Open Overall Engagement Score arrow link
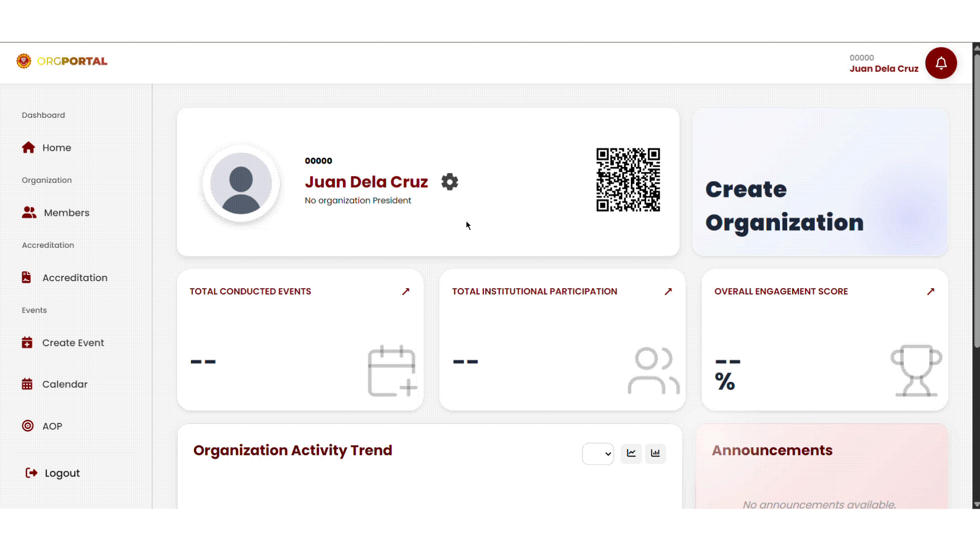Image resolution: width=980 pixels, height=551 pixels. [930, 291]
